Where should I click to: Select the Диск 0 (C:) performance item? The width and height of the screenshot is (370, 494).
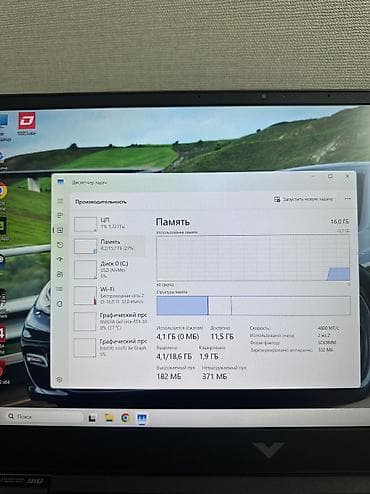(109, 269)
